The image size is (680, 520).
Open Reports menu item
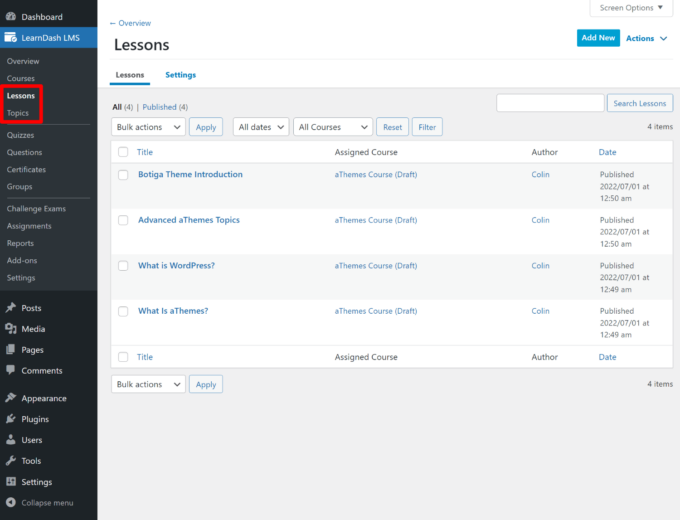pyautogui.click(x=20, y=243)
